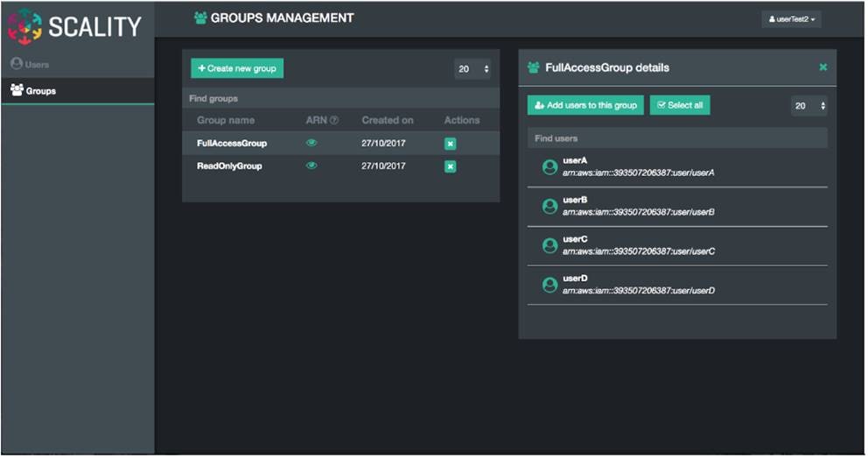Sort by Created on column header
The width and height of the screenshot is (868, 458).
(388, 120)
